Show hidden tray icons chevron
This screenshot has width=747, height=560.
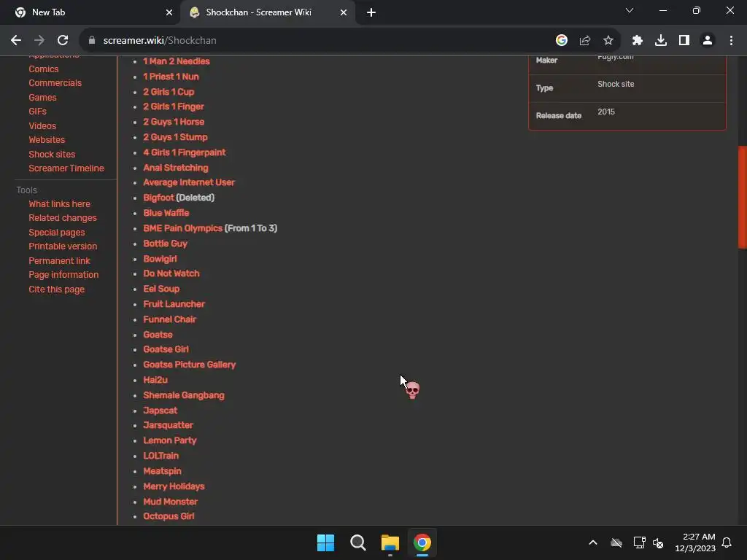pyautogui.click(x=593, y=542)
